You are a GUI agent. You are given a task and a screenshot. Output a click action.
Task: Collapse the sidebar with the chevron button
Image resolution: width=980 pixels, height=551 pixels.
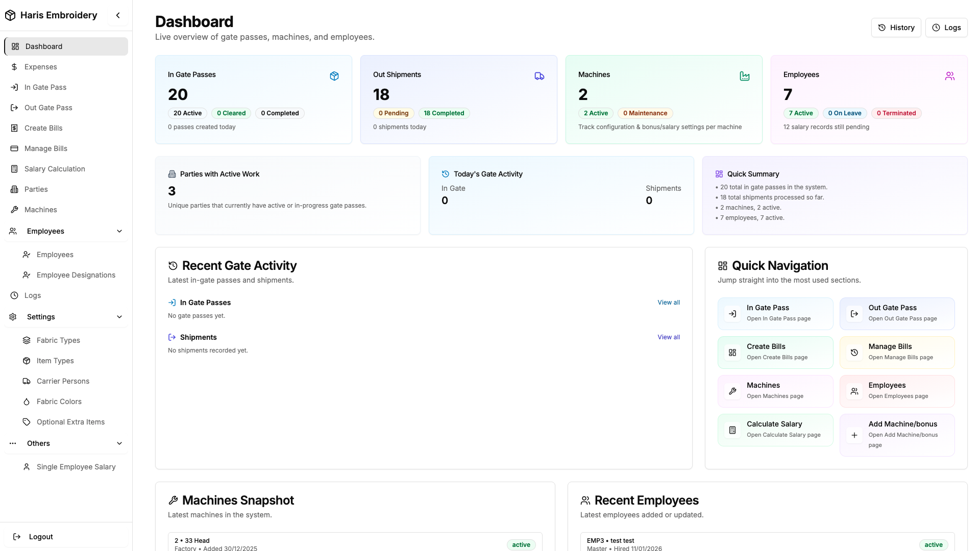118,15
